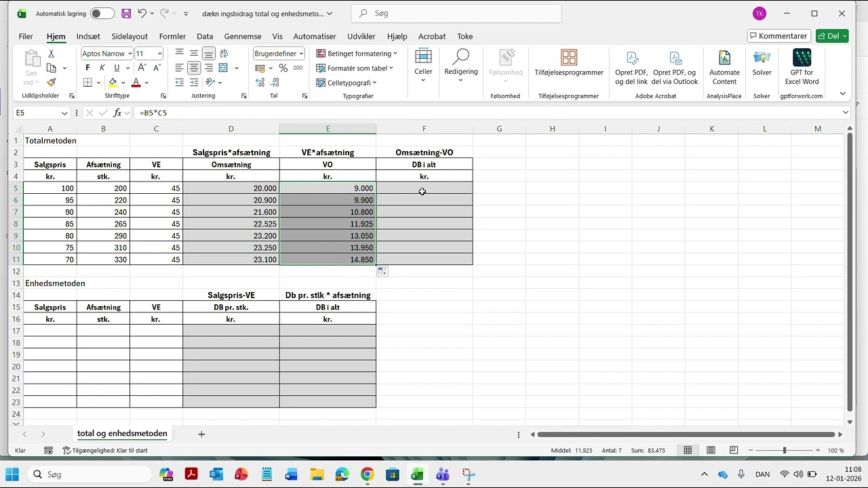Click the insert function fx icon

click(x=117, y=113)
